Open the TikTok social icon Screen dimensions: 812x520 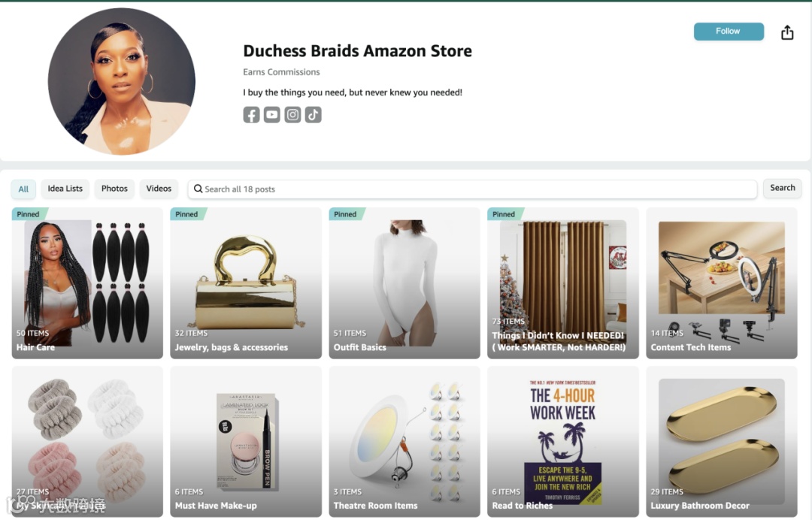click(314, 114)
